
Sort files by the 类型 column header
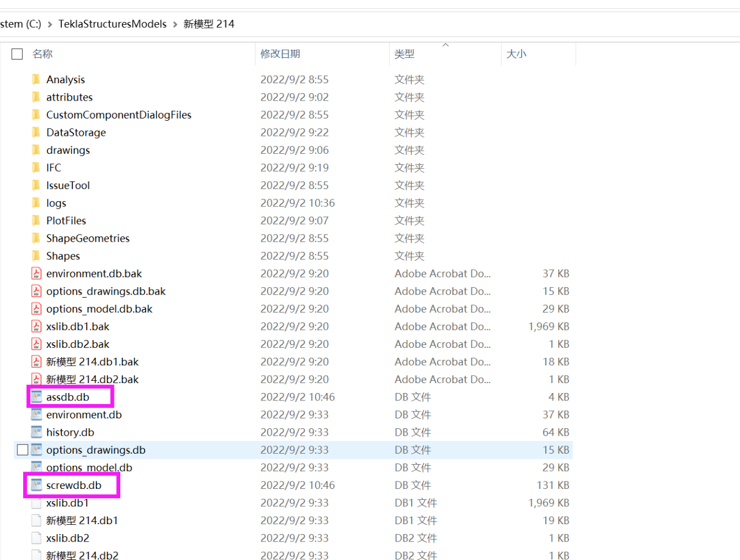tap(404, 54)
